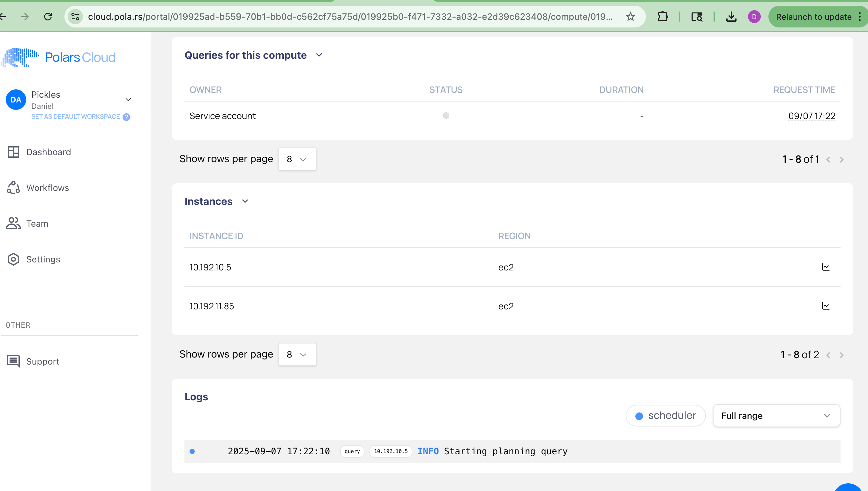Open the browser extensions puzzle icon
The width and height of the screenshot is (868, 491).
tap(662, 17)
